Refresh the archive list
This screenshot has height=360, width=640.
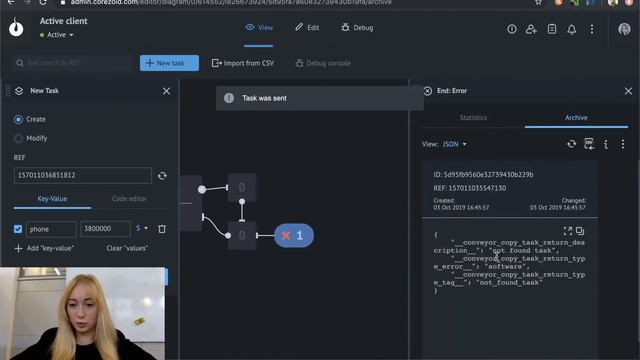pos(571,144)
